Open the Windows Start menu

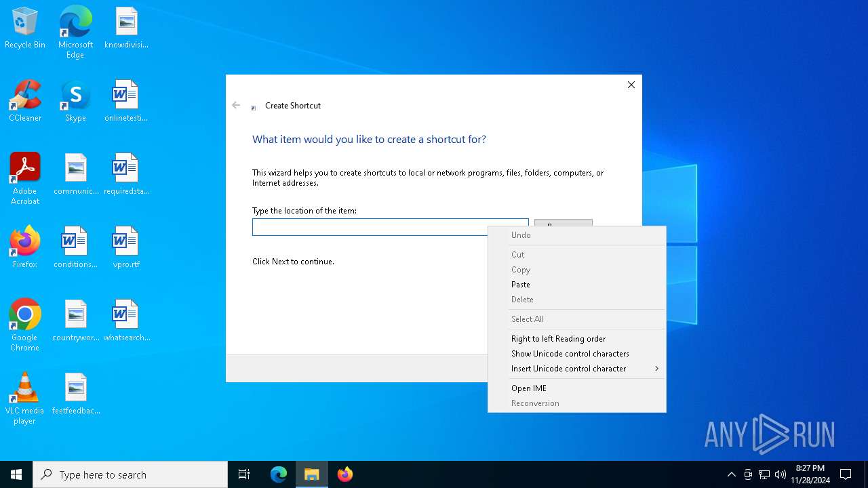(x=16, y=474)
